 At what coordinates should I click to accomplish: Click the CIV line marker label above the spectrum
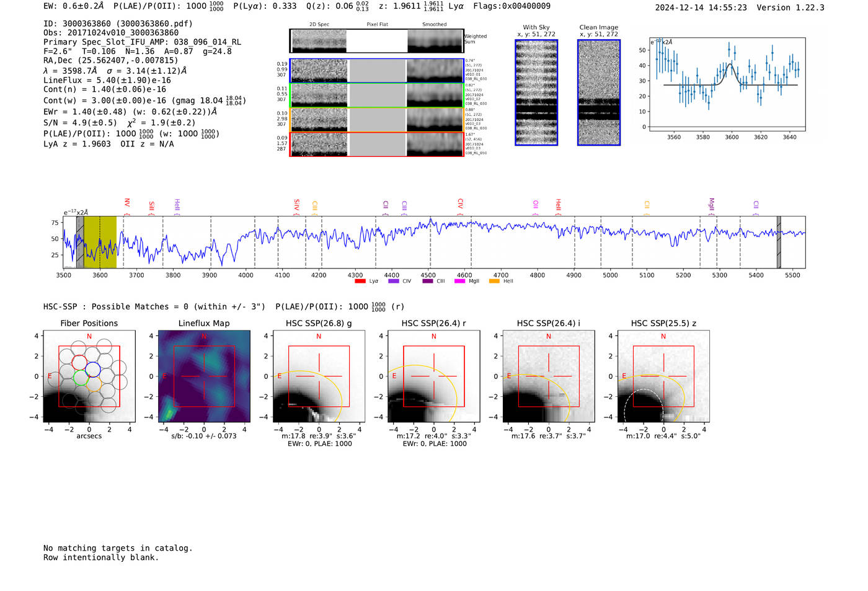pyautogui.click(x=460, y=203)
